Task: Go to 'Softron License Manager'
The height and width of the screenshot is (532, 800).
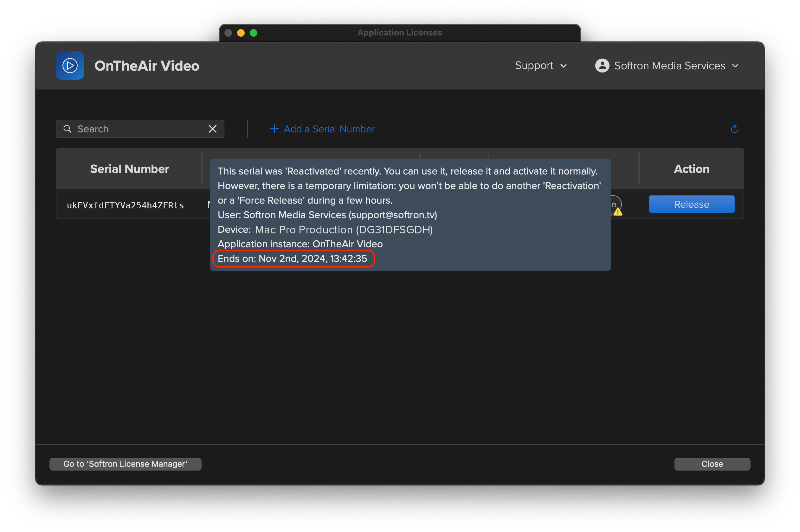Action: (125, 464)
